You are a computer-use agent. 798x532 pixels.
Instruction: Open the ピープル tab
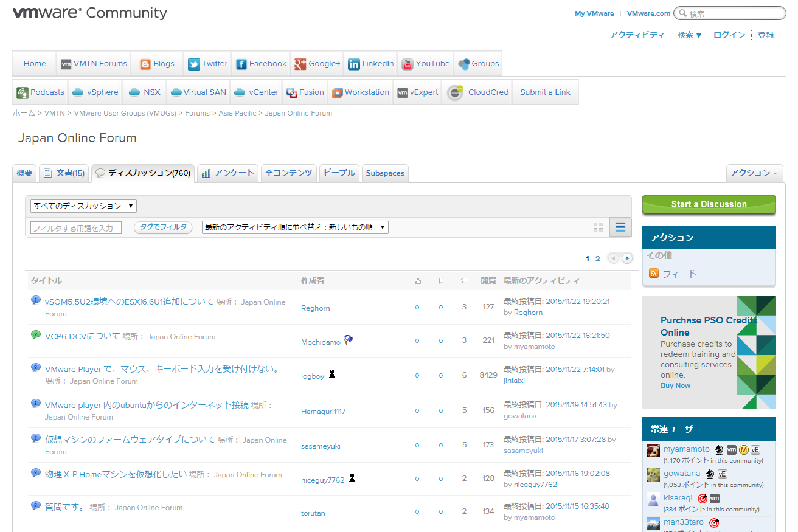coord(339,173)
